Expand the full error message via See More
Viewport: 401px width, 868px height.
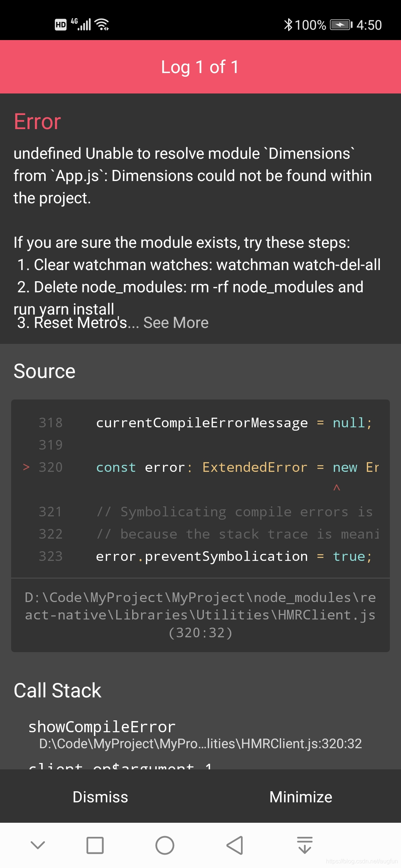(x=176, y=323)
